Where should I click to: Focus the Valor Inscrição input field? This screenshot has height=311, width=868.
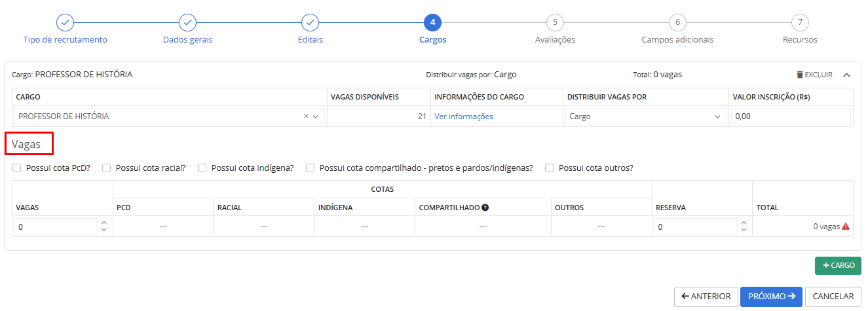point(791,117)
